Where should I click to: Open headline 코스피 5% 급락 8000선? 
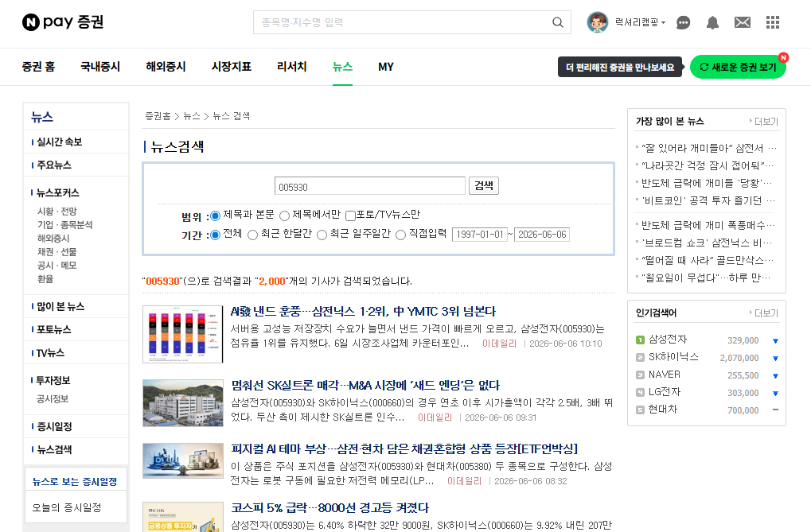(x=330, y=507)
